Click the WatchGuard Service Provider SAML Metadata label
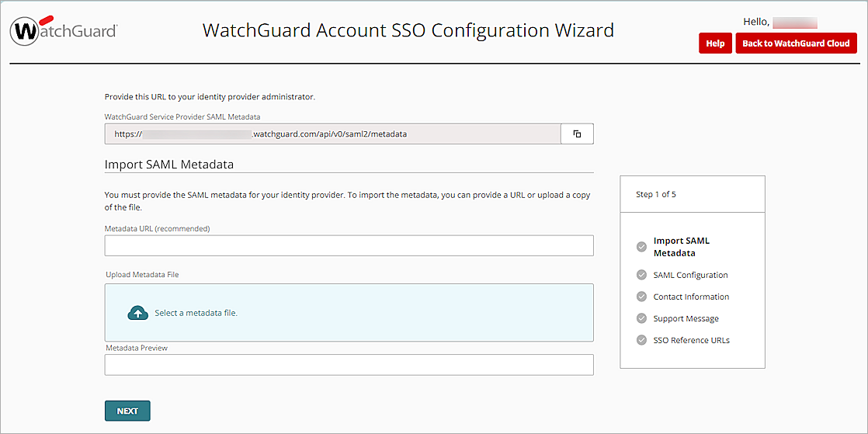The width and height of the screenshot is (868, 434). click(x=182, y=116)
